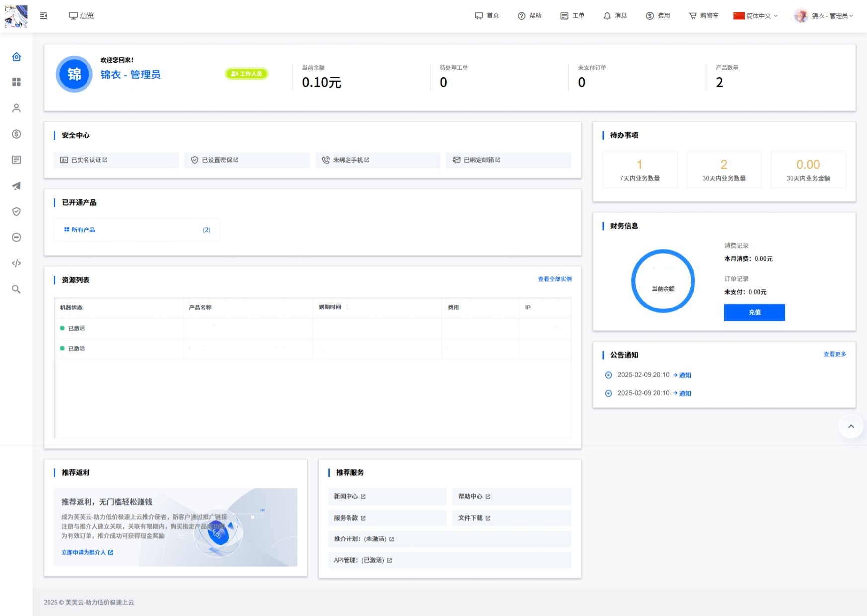Click the 查看全部实例 link
Image resolution: width=867 pixels, height=616 pixels.
(554, 279)
